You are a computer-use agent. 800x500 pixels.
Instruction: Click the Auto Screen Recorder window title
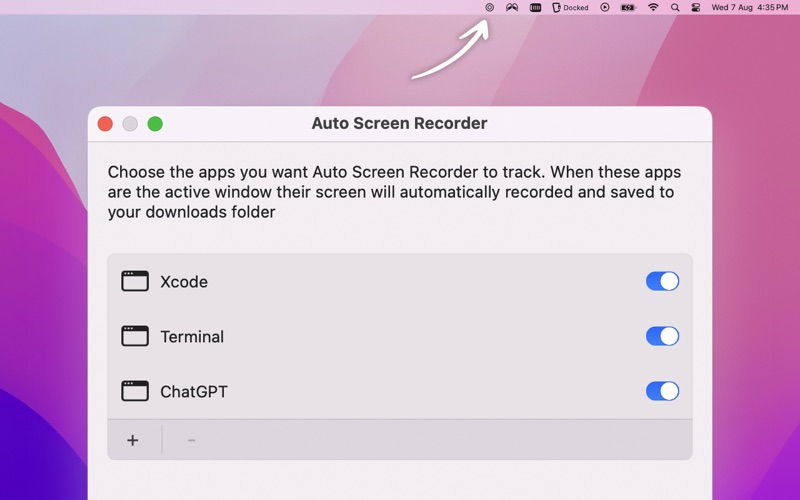pos(399,123)
